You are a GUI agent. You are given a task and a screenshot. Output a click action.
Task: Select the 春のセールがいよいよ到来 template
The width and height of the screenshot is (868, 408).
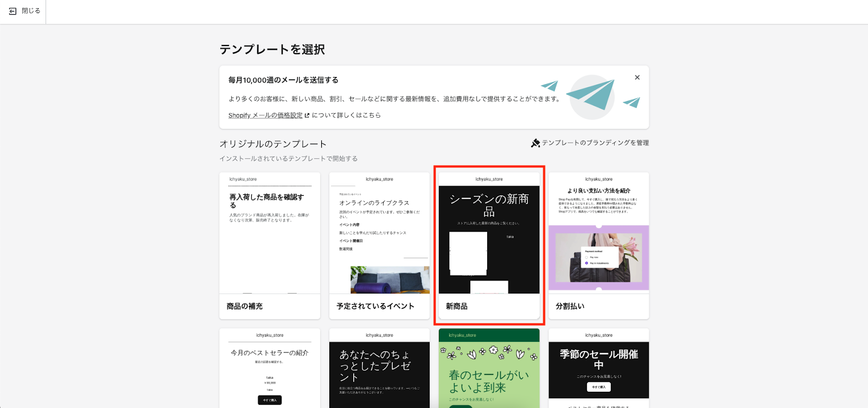coord(489,368)
